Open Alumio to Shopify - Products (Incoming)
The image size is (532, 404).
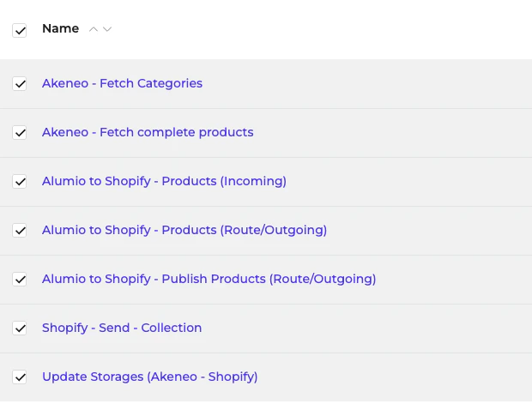pos(164,182)
